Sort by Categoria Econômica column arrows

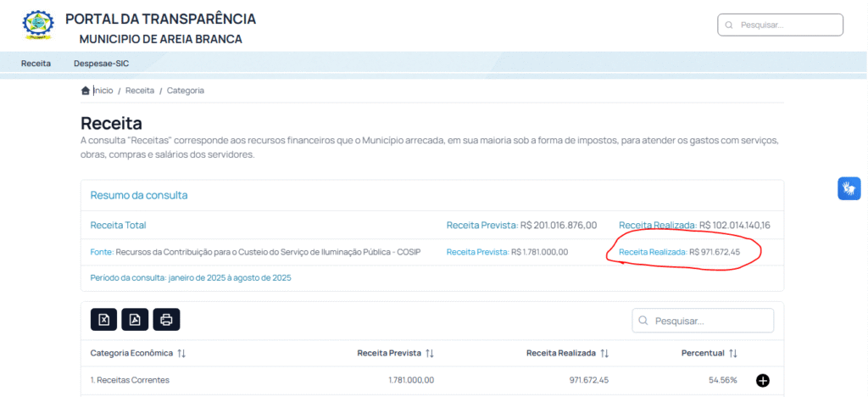click(x=181, y=353)
